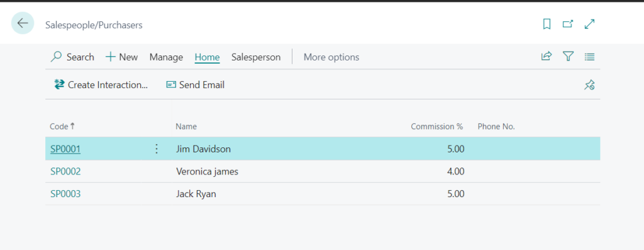
Task: Open the filter pane funnel icon
Action: [568, 57]
